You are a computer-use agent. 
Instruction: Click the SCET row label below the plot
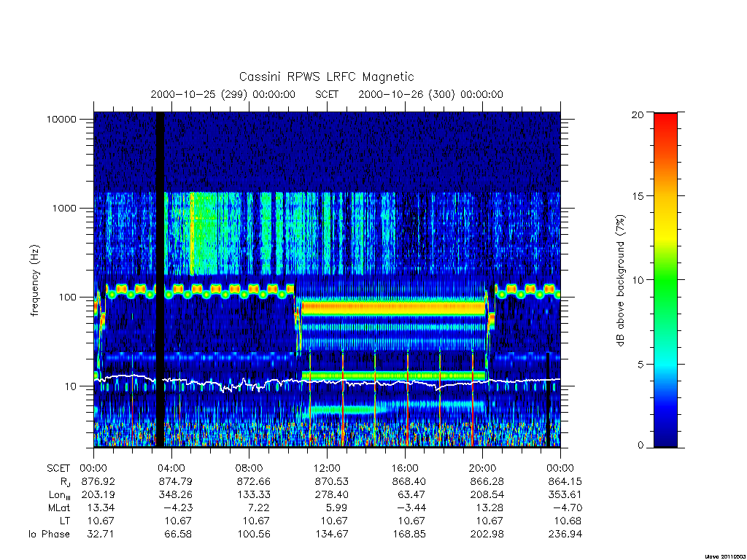[x=58, y=468]
